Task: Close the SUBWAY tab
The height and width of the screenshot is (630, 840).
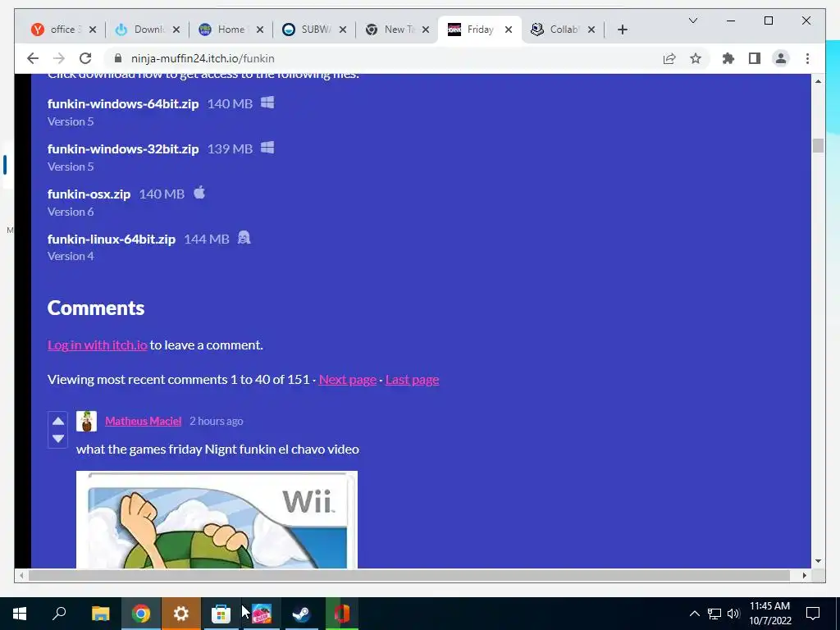Action: (x=343, y=30)
